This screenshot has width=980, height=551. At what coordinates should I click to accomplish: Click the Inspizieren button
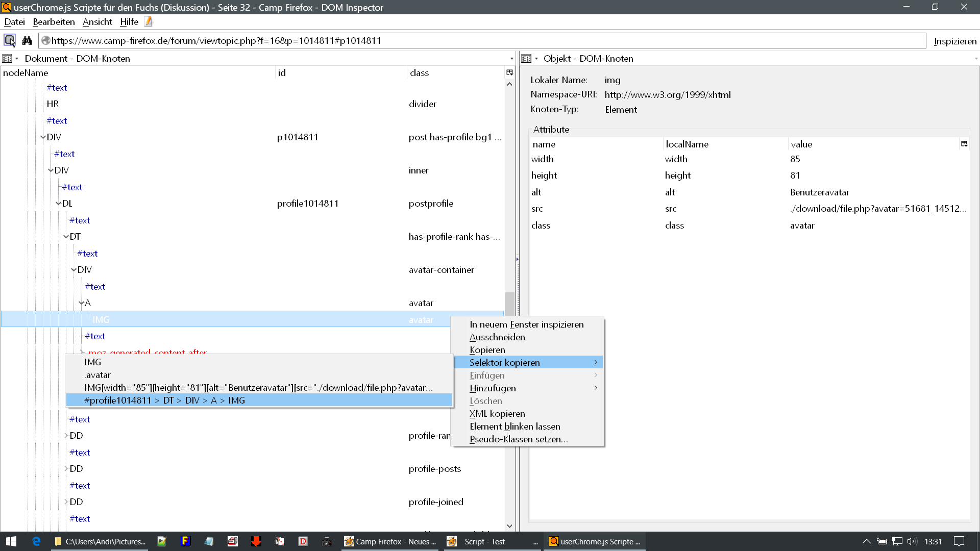[955, 41]
